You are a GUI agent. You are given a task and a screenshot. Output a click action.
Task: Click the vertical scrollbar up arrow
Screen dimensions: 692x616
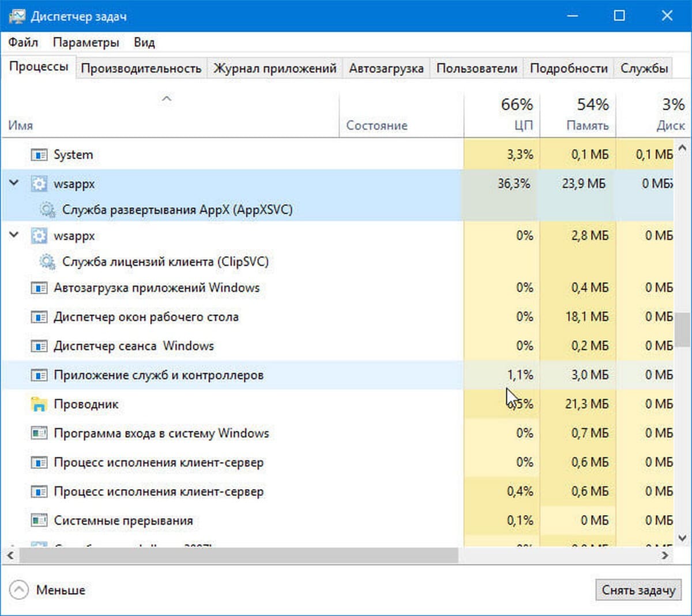pos(682,148)
